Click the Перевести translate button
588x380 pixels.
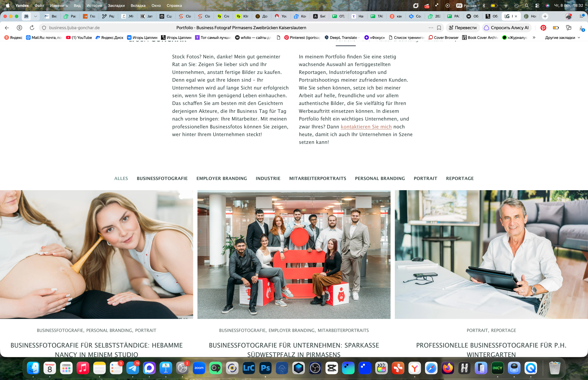pyautogui.click(x=463, y=28)
